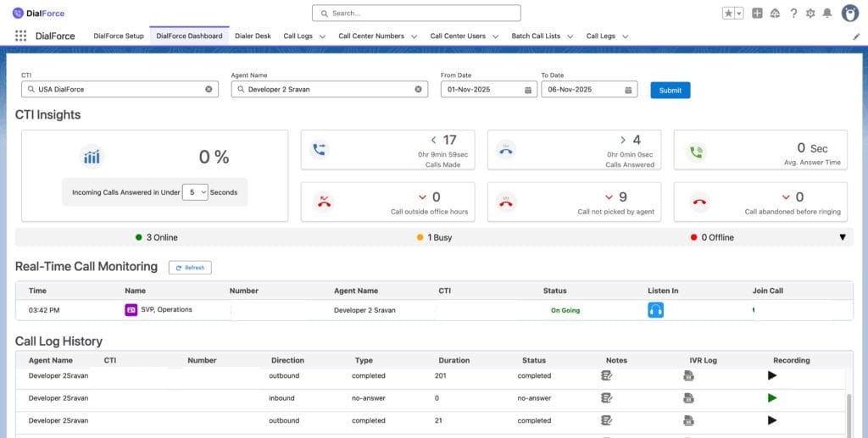Open the Batch Call Lists tab

coord(536,36)
